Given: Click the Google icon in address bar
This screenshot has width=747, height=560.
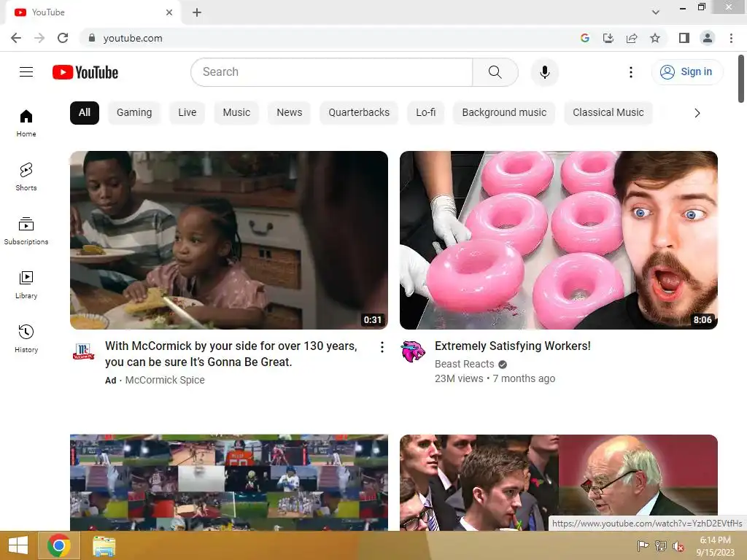Looking at the screenshot, I should [x=585, y=38].
